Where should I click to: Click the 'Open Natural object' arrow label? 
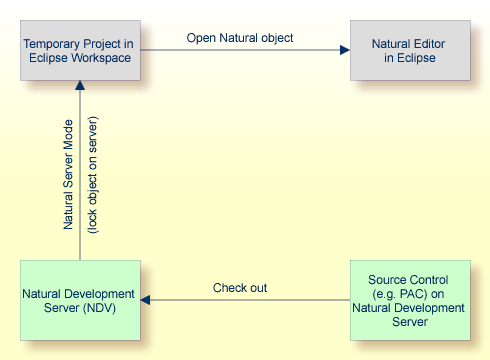[x=240, y=38]
